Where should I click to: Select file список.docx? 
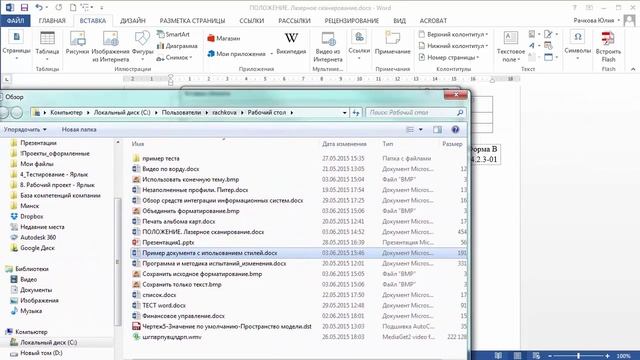pyautogui.click(x=159, y=295)
